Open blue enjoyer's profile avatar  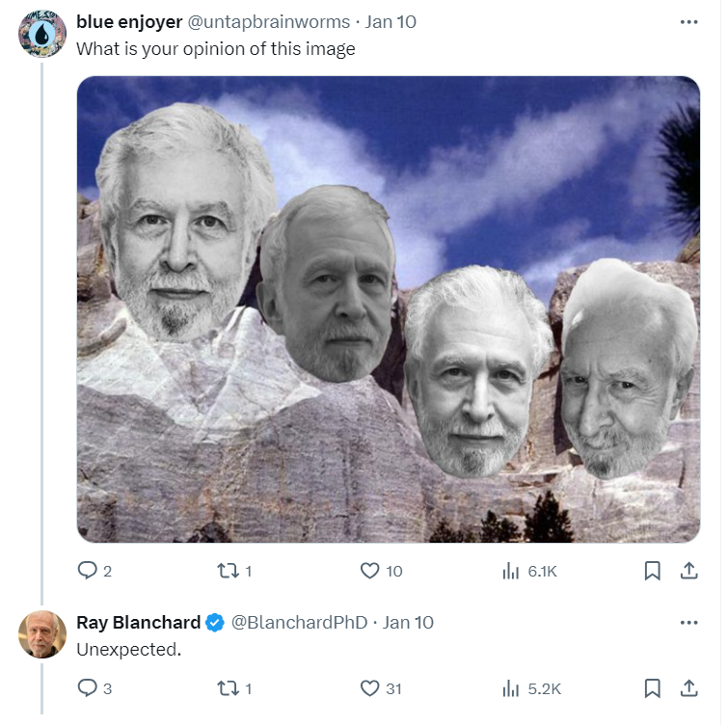[42, 34]
